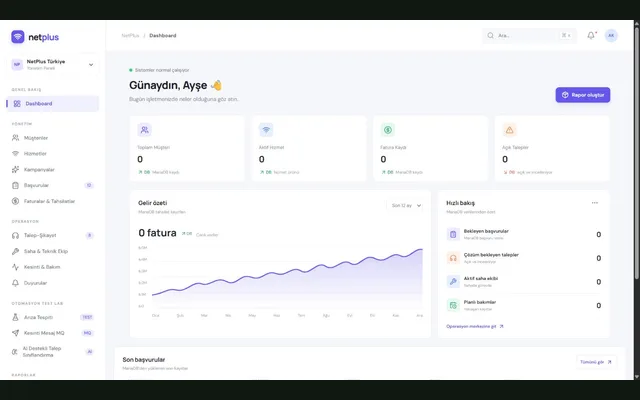Viewport: 640px width, 400px height.
Task: Click the Faturalar & Tahsilatlar dollar icon
Action: [16, 201]
